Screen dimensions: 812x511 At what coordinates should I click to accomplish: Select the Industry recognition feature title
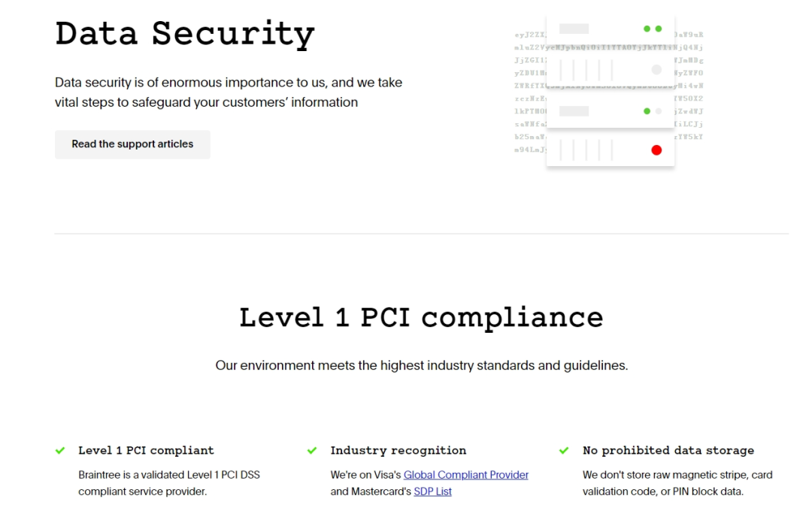coord(398,451)
